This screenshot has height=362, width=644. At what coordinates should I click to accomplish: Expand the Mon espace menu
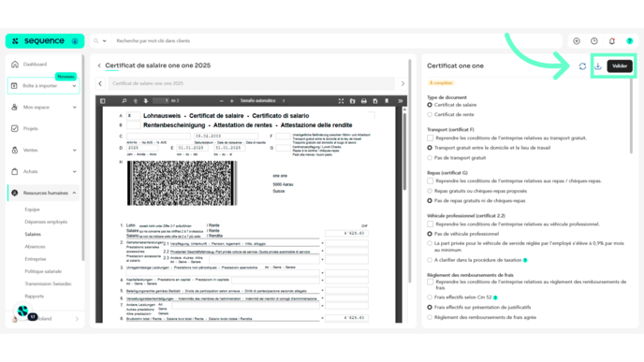click(74, 108)
